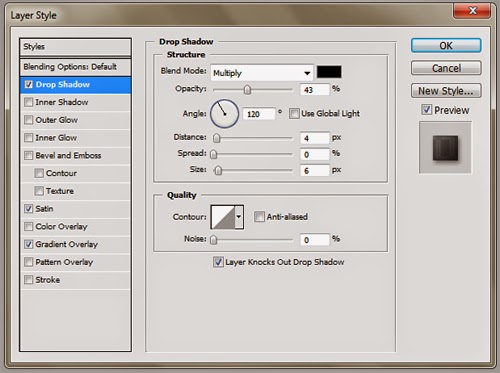
Task: Open the Stroke settings row
Action: point(75,280)
